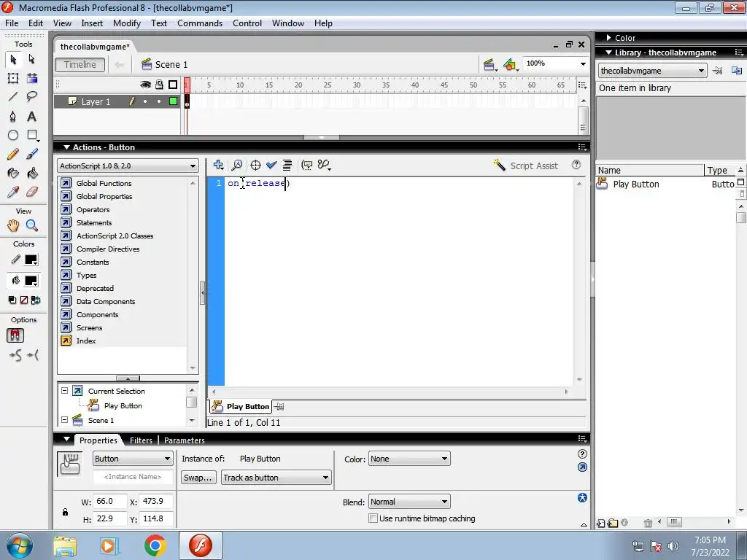Toggle Layer 1 visibility dot
The height and width of the screenshot is (560, 747).
coord(145,101)
